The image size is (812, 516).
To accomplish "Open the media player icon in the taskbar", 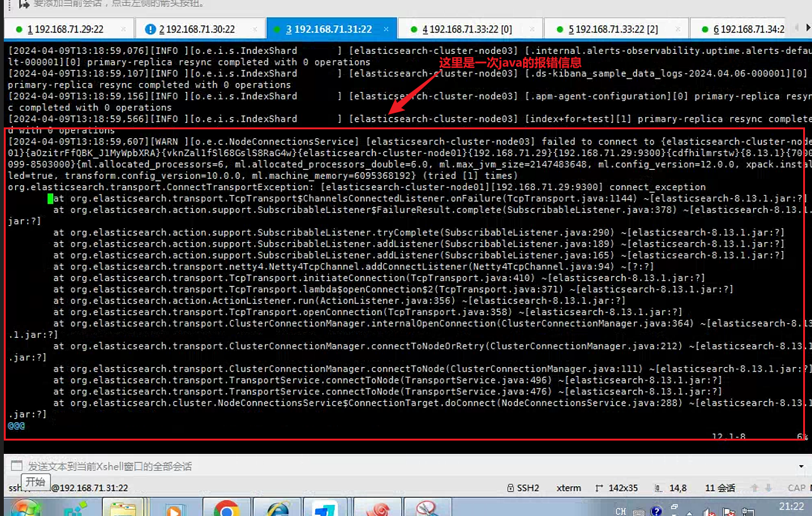I will [x=173, y=507].
